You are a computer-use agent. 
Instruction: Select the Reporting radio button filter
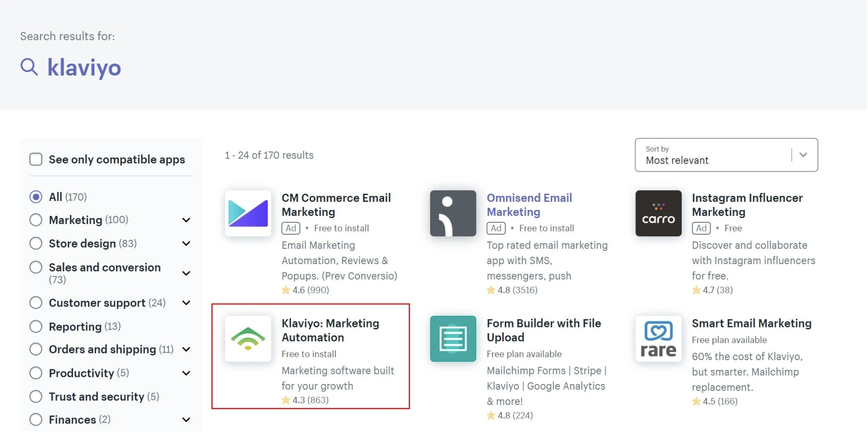tap(36, 327)
